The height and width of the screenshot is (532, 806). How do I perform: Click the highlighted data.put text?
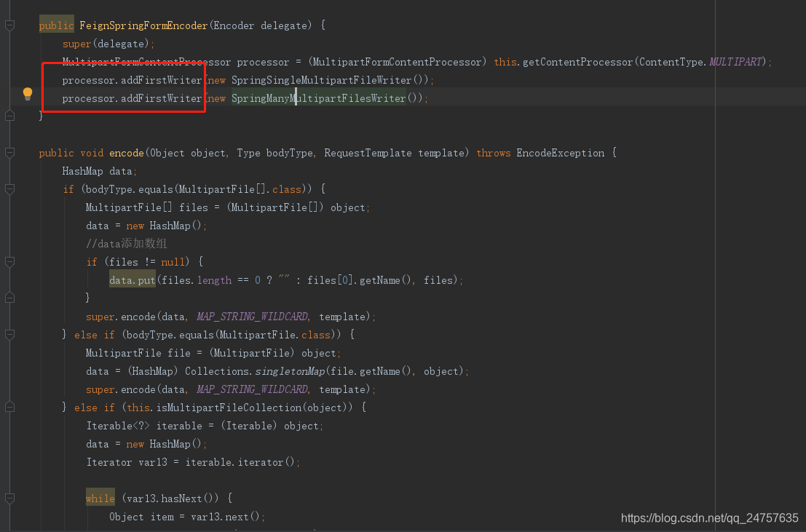tap(132, 280)
